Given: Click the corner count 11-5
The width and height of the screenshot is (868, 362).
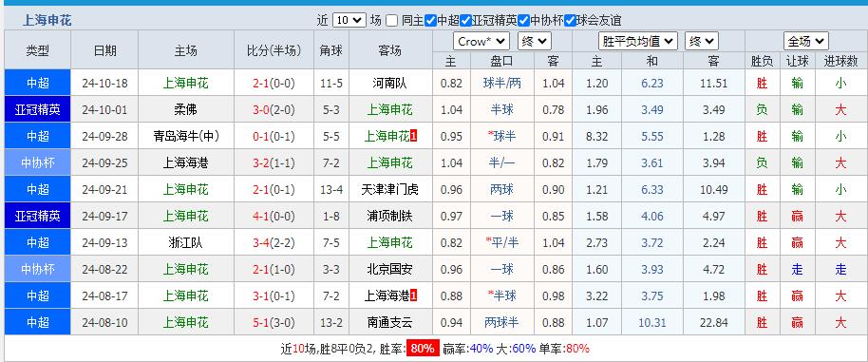Looking at the screenshot, I should (x=331, y=83).
